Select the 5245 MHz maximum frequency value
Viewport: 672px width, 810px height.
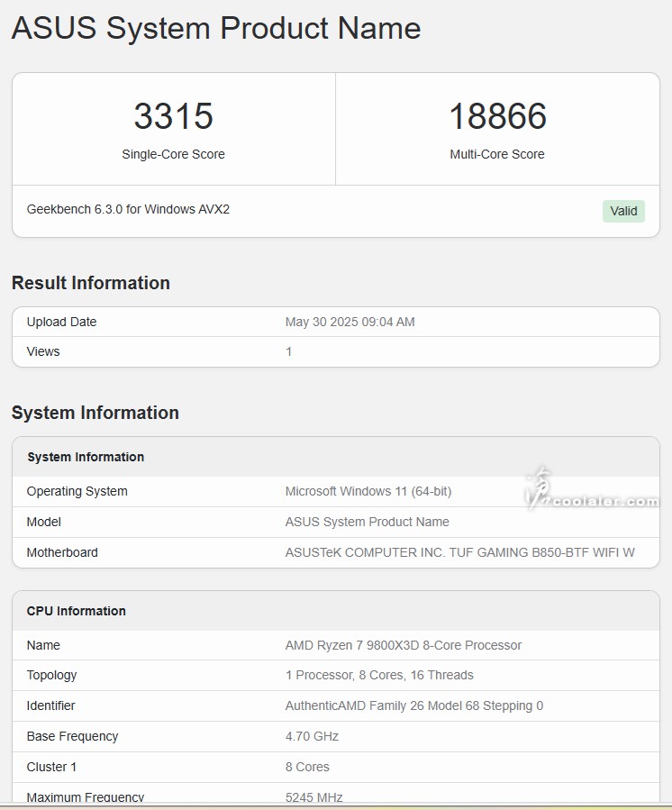[314, 797]
